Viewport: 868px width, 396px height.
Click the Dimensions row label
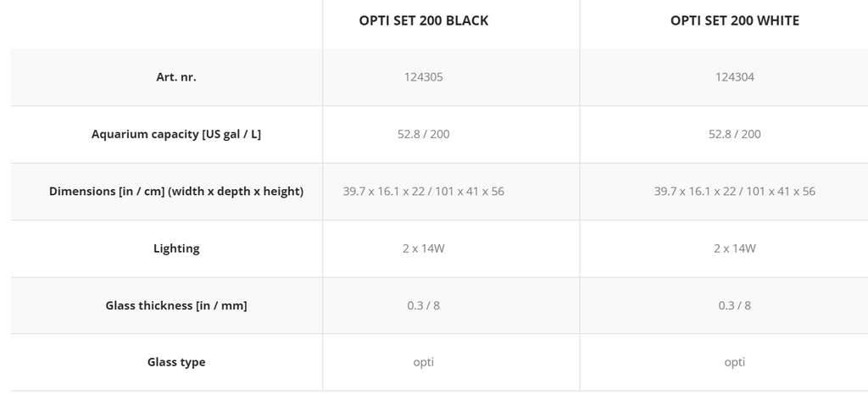tap(176, 191)
